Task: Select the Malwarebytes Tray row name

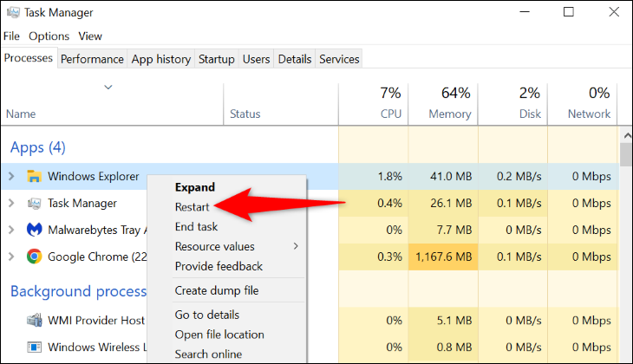Action: 97,230
